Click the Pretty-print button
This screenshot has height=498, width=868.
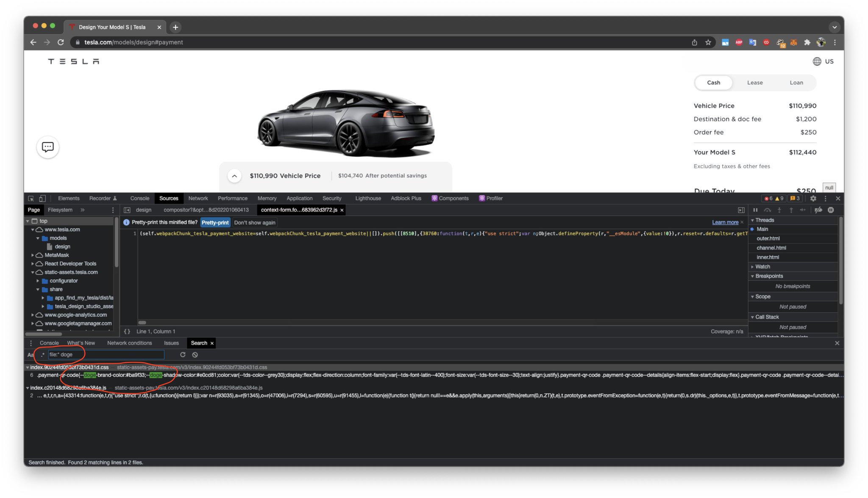pos(215,223)
